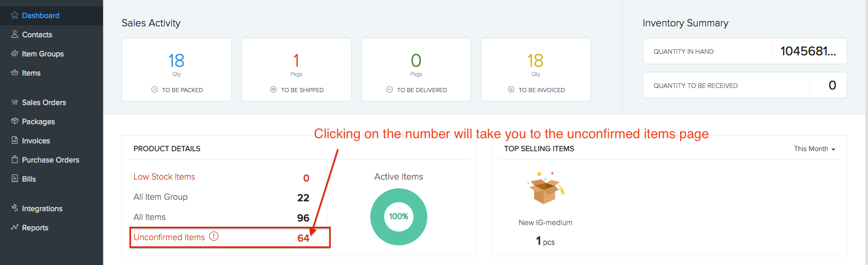
Task: Click the Unconfirmed Items warning info icon
Action: tap(214, 237)
